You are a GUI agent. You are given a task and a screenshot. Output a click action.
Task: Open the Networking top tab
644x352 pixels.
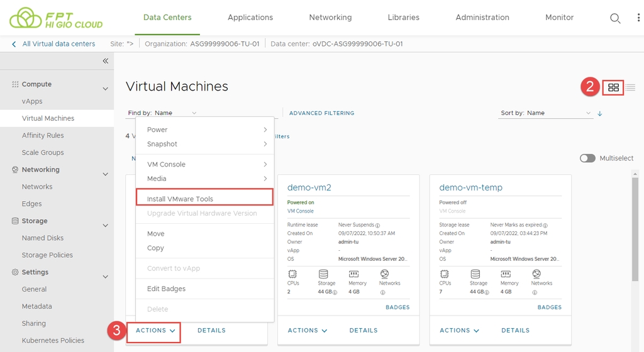pos(330,18)
